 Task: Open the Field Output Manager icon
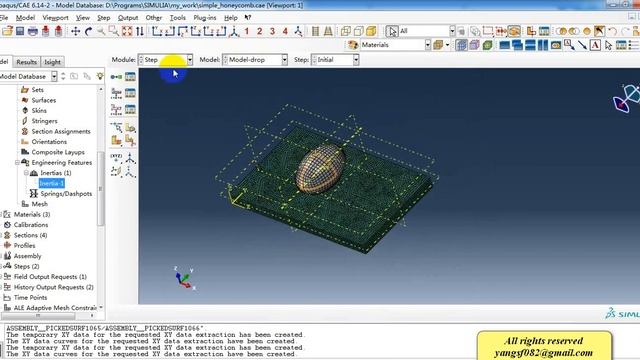point(130,93)
